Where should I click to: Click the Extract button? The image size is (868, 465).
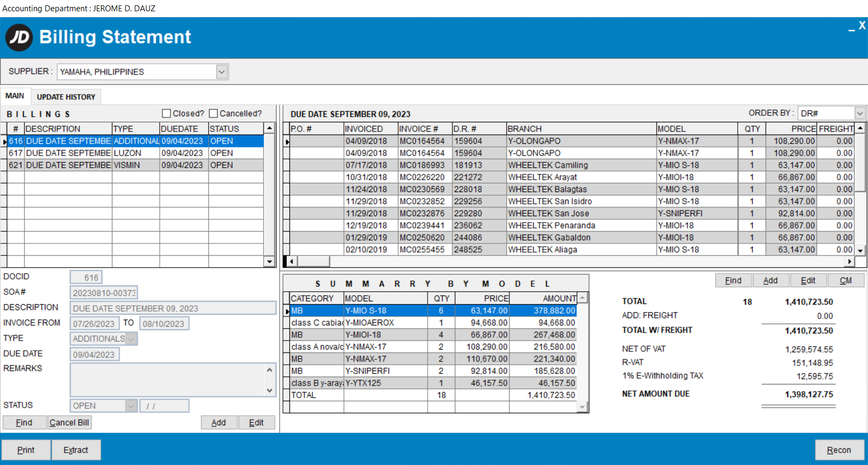tap(76, 450)
